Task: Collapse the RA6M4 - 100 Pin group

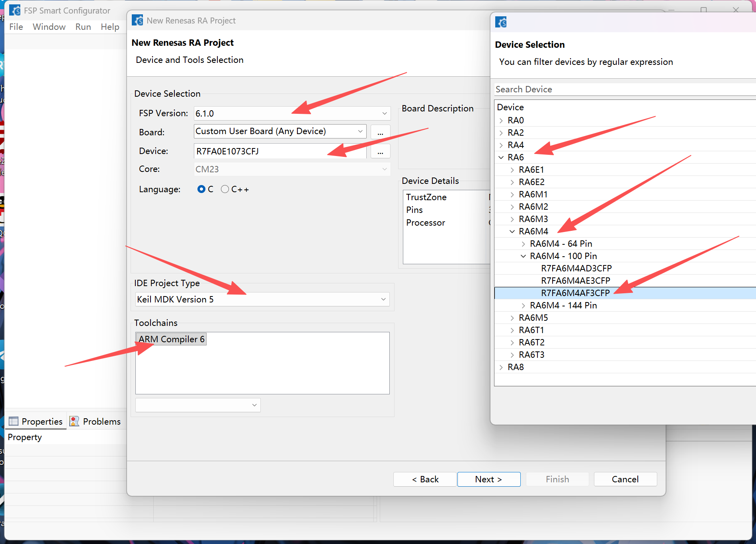Action: click(x=524, y=256)
